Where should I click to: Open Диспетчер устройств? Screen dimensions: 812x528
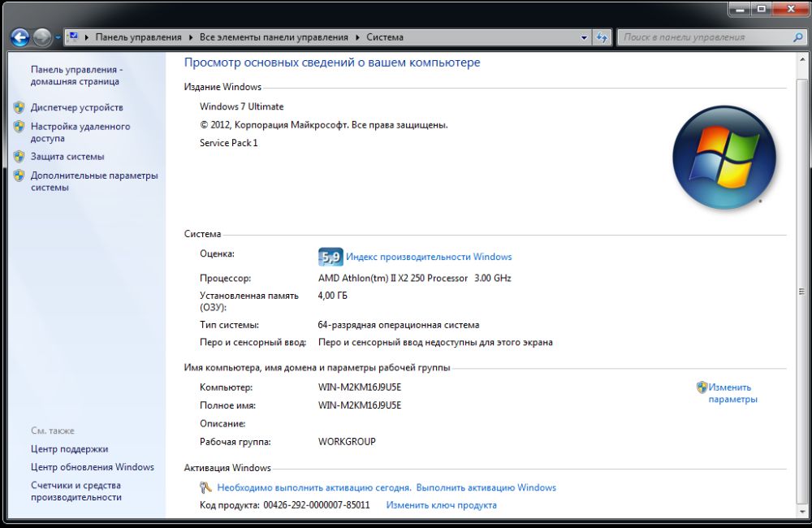tap(76, 107)
